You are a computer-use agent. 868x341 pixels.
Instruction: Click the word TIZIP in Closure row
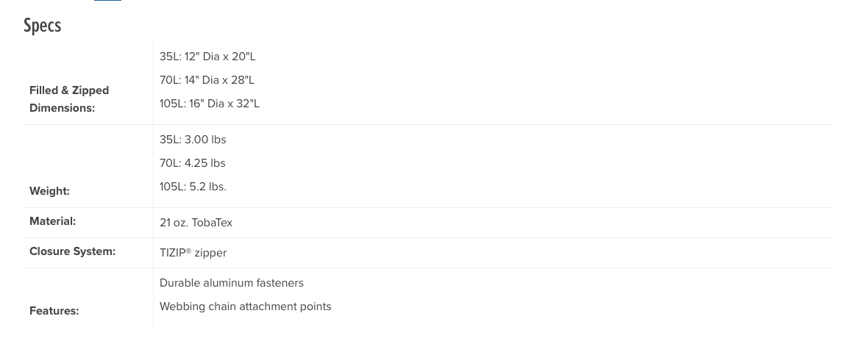174,253
